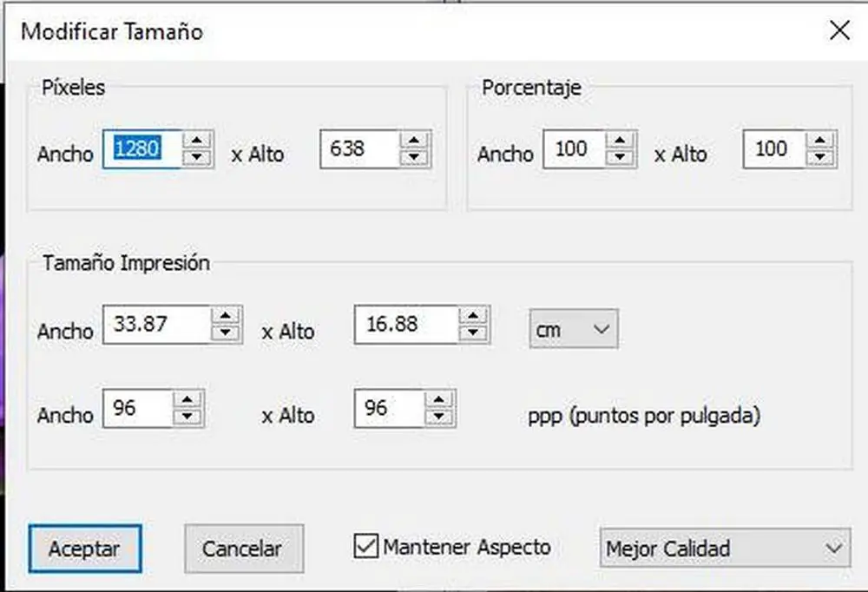Select the pixel height field showing 638
868x592 pixels.
[x=358, y=149]
